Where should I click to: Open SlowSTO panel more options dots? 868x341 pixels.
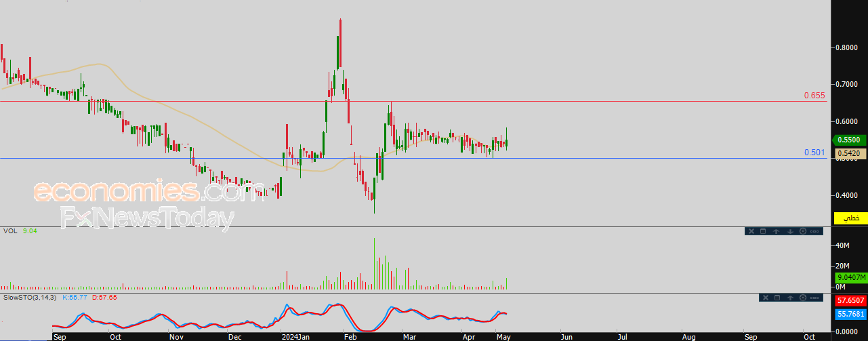(x=815, y=297)
